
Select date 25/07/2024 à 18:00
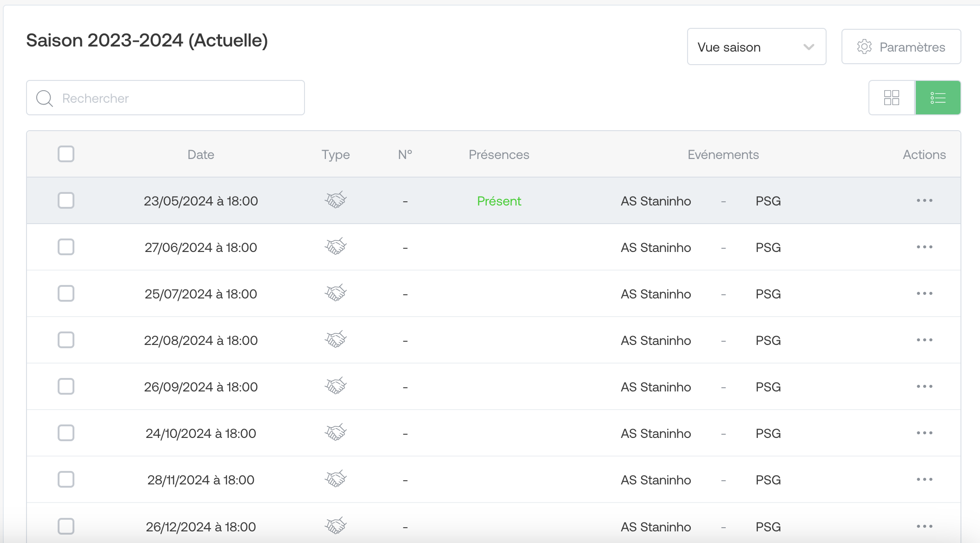(x=201, y=294)
